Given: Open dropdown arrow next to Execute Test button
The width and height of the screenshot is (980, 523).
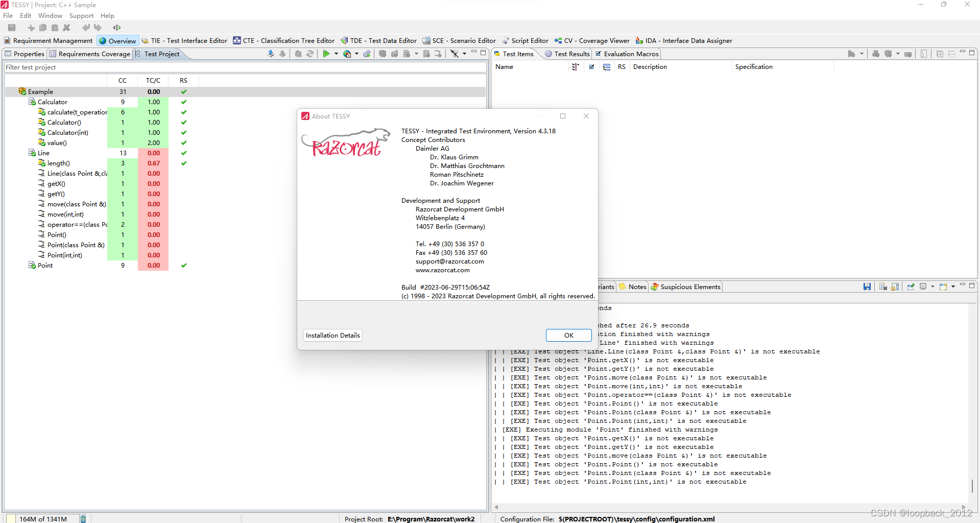Looking at the screenshot, I should click(x=336, y=54).
